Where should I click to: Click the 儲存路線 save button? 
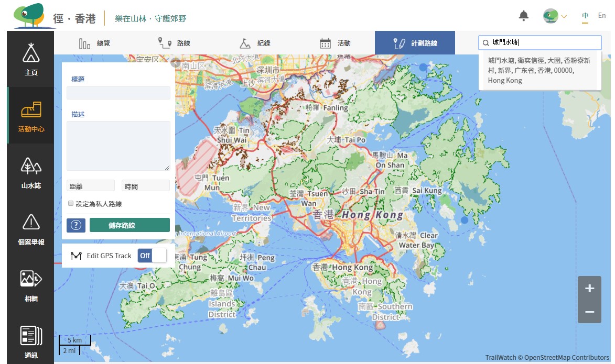[x=130, y=225]
